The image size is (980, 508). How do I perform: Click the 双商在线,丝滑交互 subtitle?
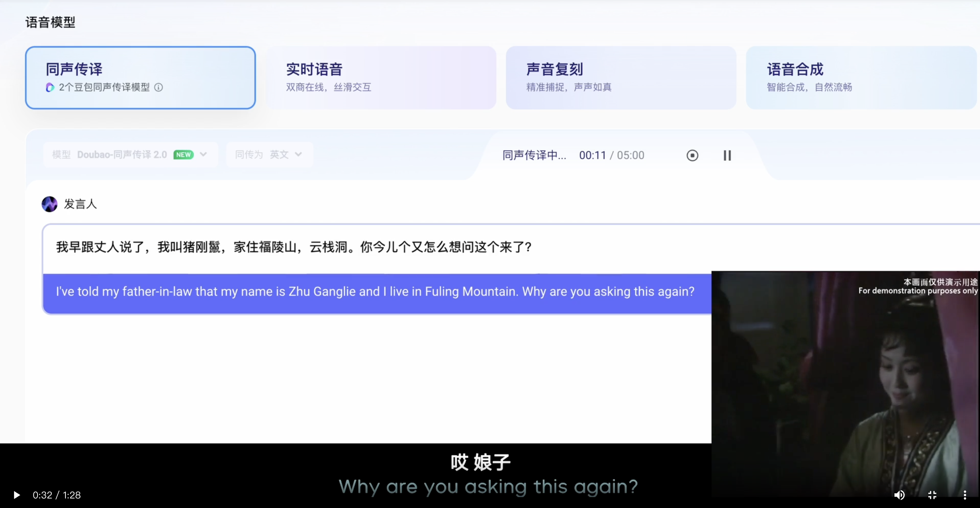tap(328, 87)
